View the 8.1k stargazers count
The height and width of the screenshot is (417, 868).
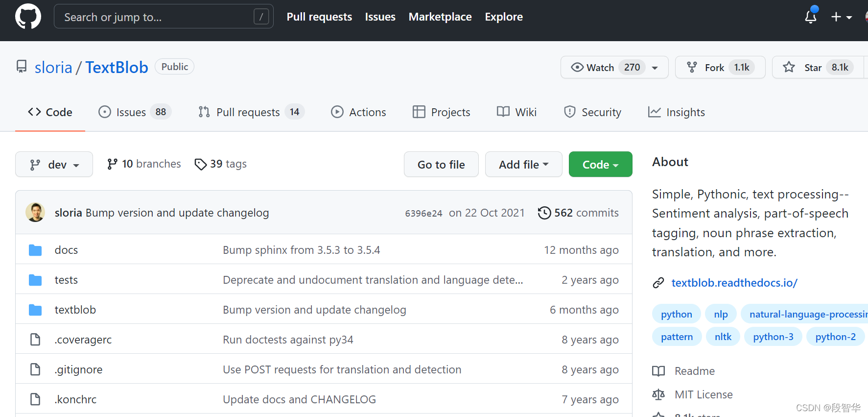click(x=840, y=67)
